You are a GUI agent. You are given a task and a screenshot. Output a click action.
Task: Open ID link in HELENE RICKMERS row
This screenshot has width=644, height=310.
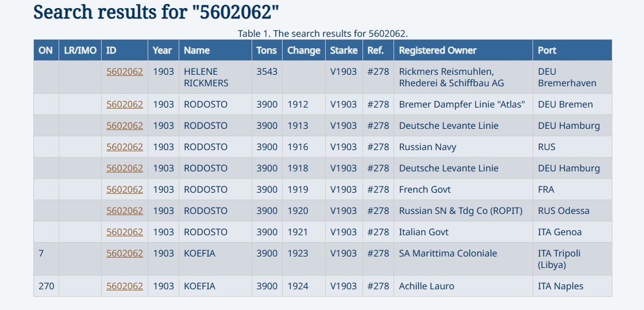point(125,71)
